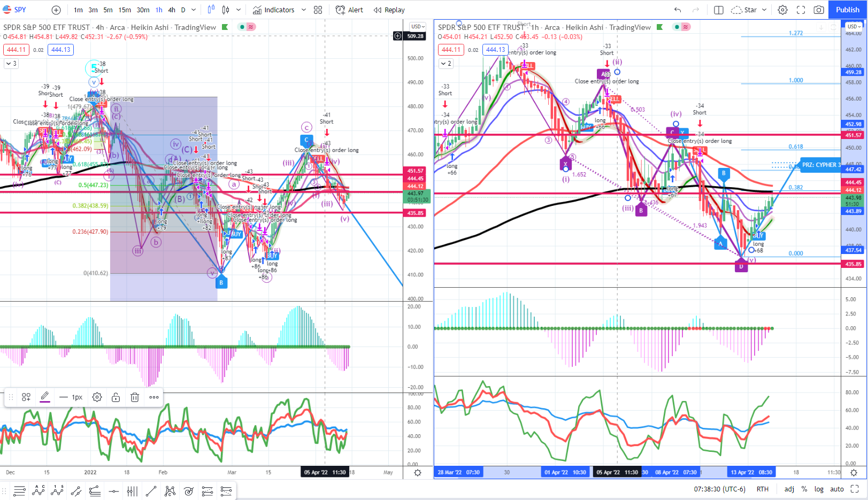Click right chart blue buy price 444.13

tap(495, 50)
